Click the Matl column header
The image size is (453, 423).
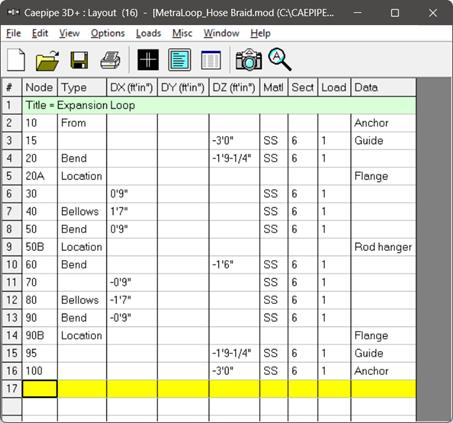click(x=274, y=88)
